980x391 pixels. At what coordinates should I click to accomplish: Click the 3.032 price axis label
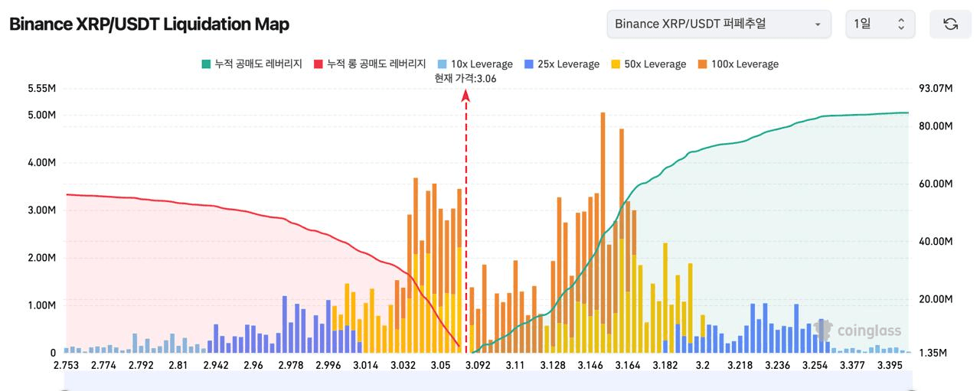[x=403, y=365]
